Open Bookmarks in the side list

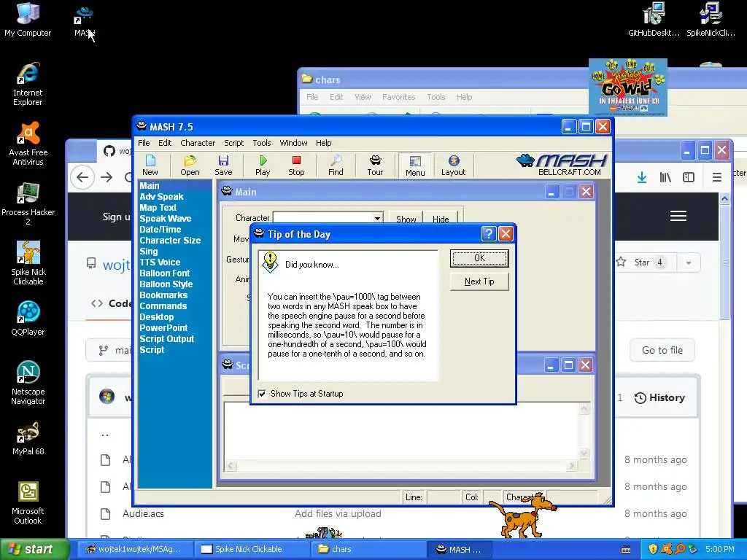click(163, 295)
